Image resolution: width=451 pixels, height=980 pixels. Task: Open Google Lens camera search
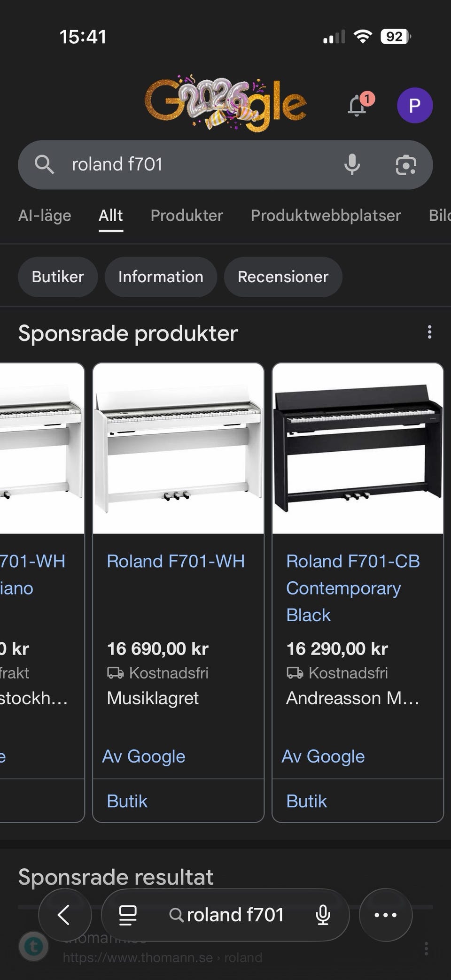pos(406,164)
